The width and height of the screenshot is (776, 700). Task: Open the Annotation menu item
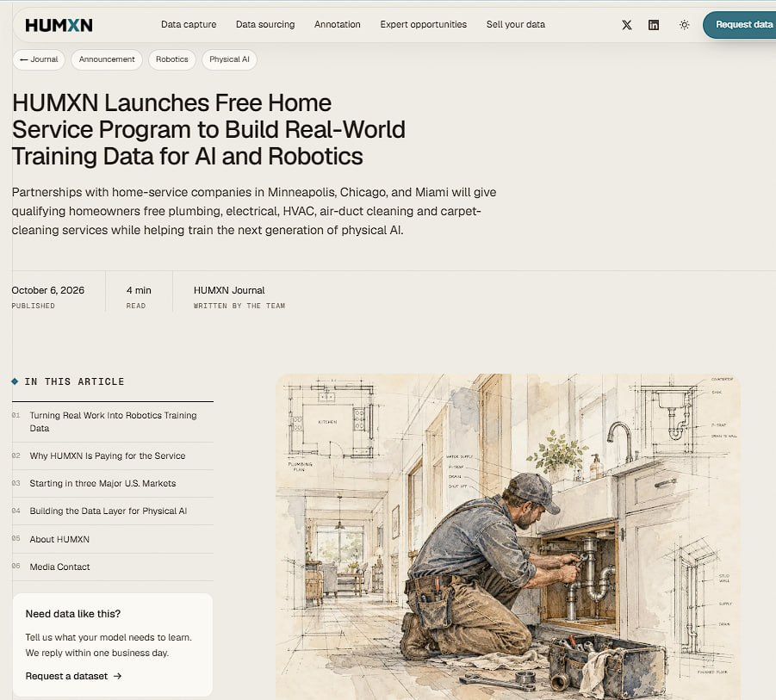pyautogui.click(x=338, y=24)
